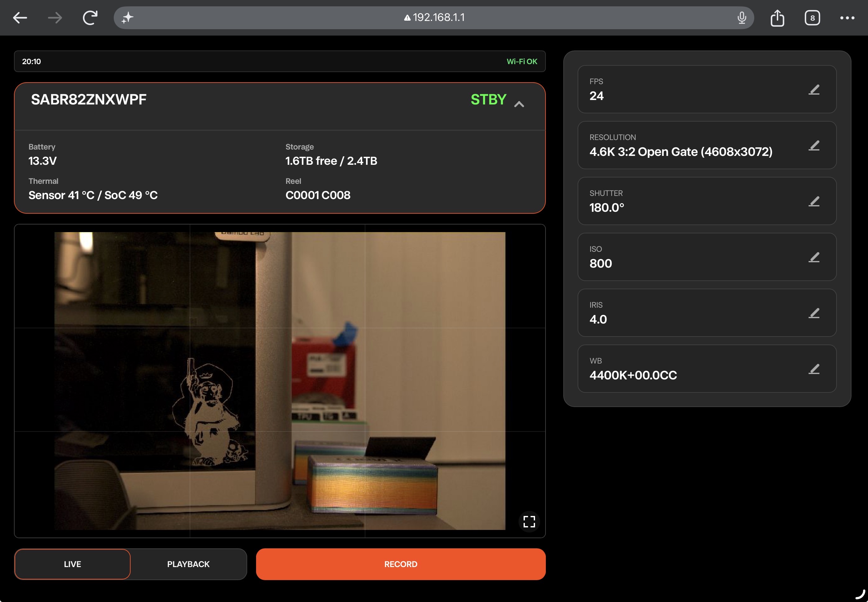Edit the WB white balance pencil icon
868x602 pixels.
(814, 369)
